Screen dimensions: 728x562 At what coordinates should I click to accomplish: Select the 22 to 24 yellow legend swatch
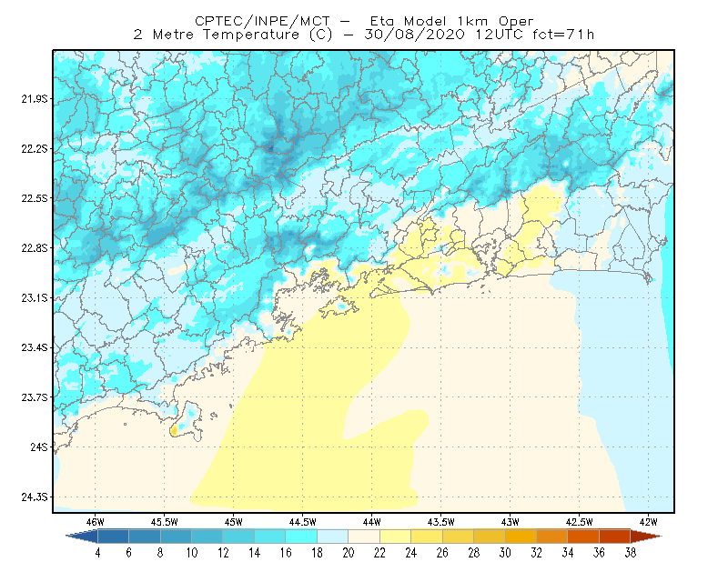click(396, 537)
